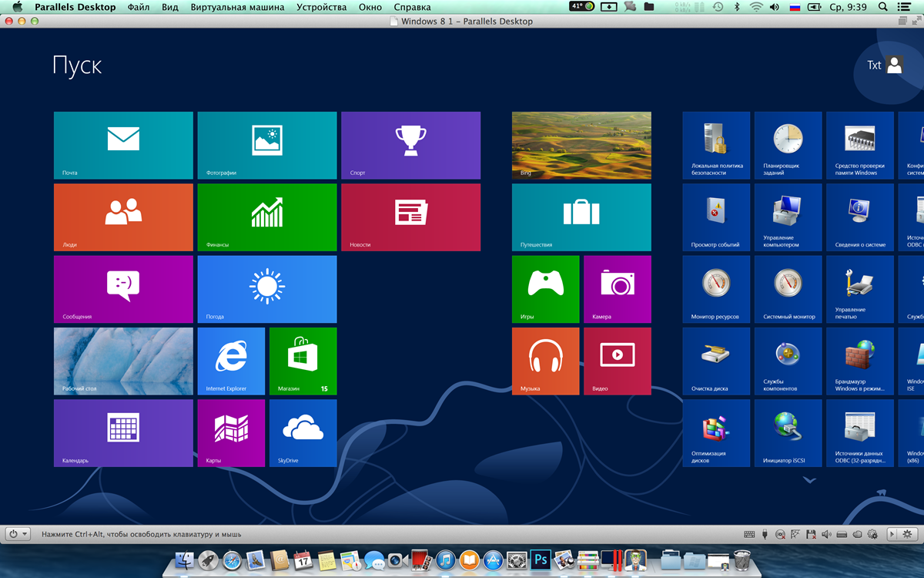
Task: Open the power button dropdown in status bar
Action: tap(18, 534)
